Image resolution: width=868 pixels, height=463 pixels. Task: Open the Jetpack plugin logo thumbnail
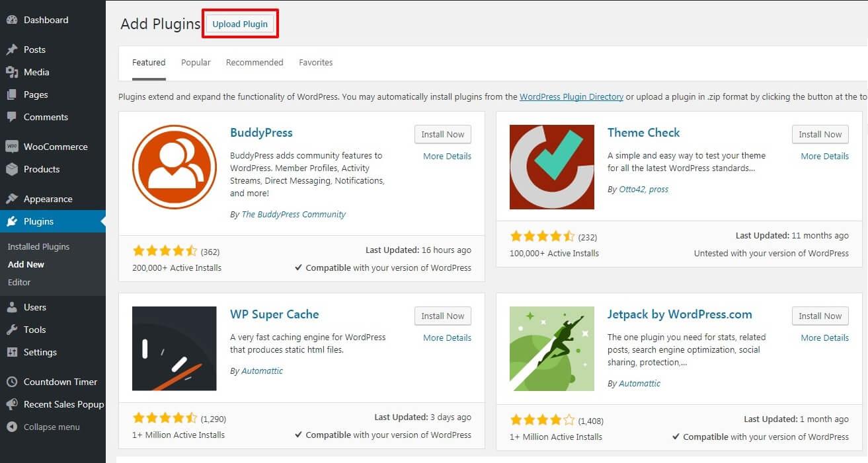click(552, 349)
